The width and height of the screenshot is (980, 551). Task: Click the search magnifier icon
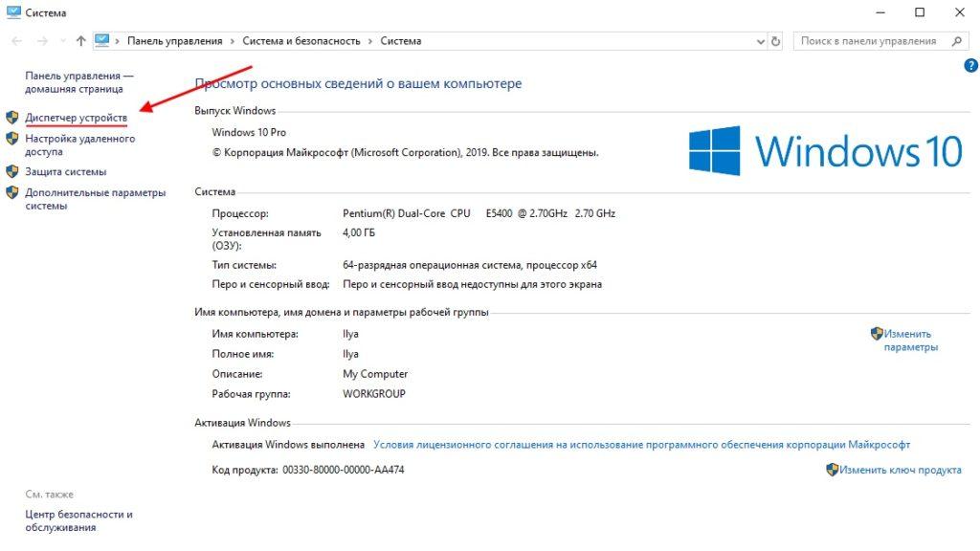coord(957,41)
